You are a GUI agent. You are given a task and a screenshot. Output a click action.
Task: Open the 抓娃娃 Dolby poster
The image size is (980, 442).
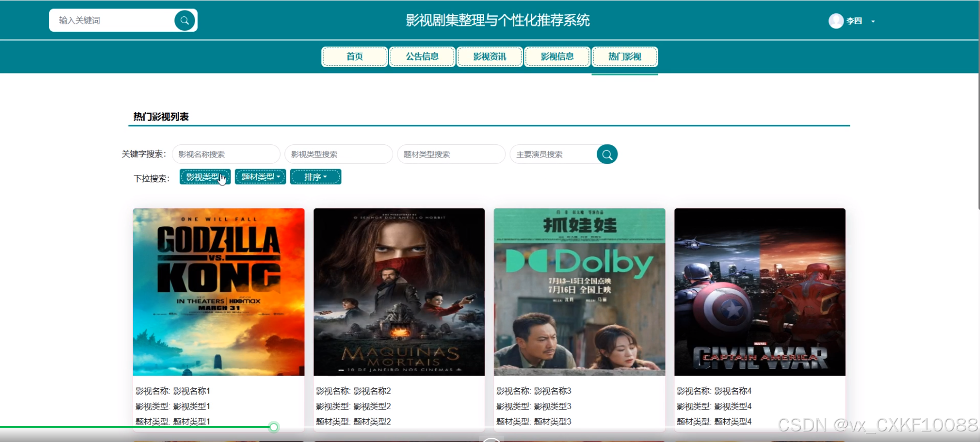coord(579,292)
